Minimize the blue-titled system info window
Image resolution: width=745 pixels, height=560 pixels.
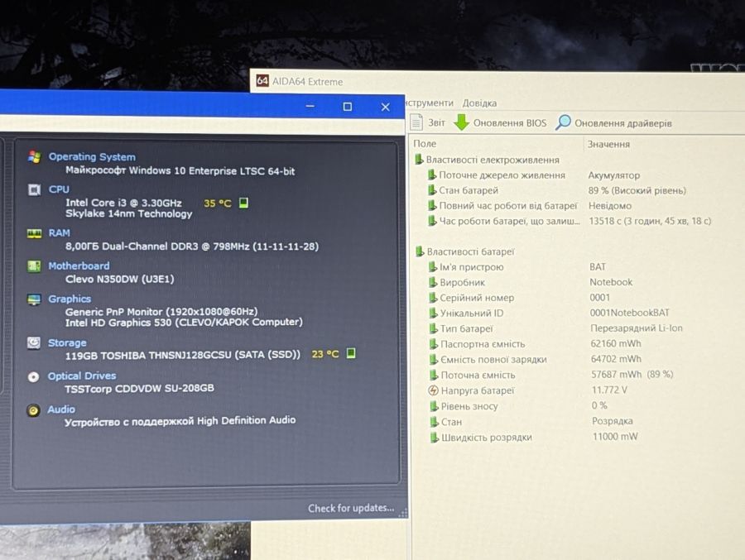310,106
